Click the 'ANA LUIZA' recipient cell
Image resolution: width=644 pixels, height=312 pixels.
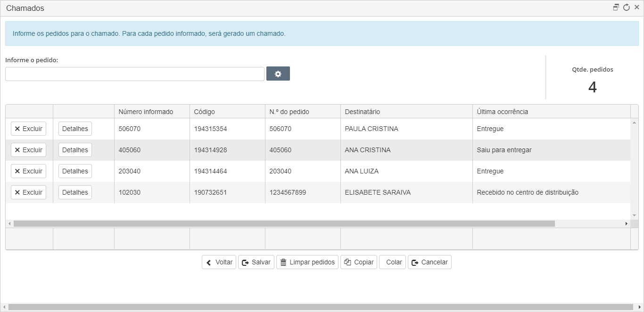point(406,171)
